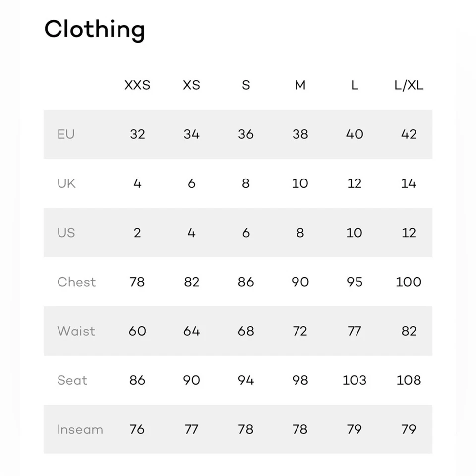Select the Inseam row label

(80, 429)
